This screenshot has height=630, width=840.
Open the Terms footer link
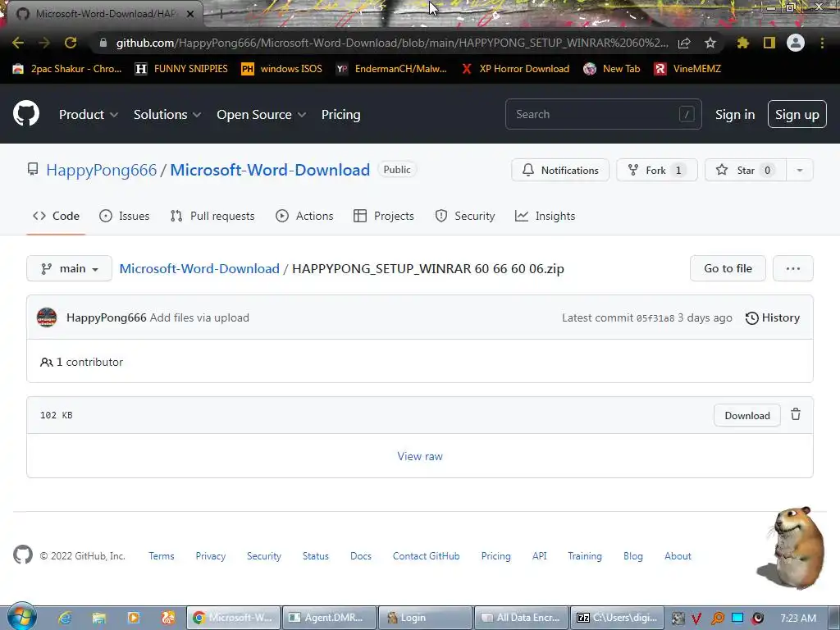click(162, 556)
